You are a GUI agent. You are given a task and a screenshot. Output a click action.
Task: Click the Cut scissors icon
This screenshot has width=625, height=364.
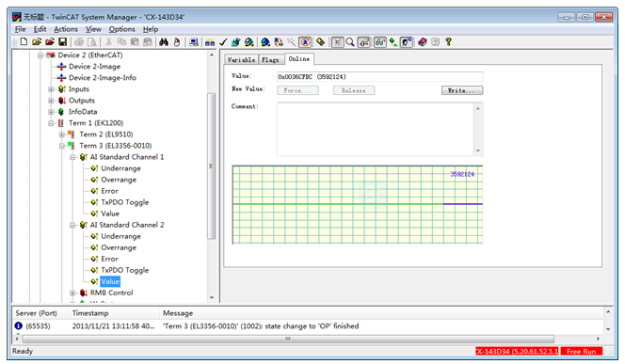click(108, 41)
